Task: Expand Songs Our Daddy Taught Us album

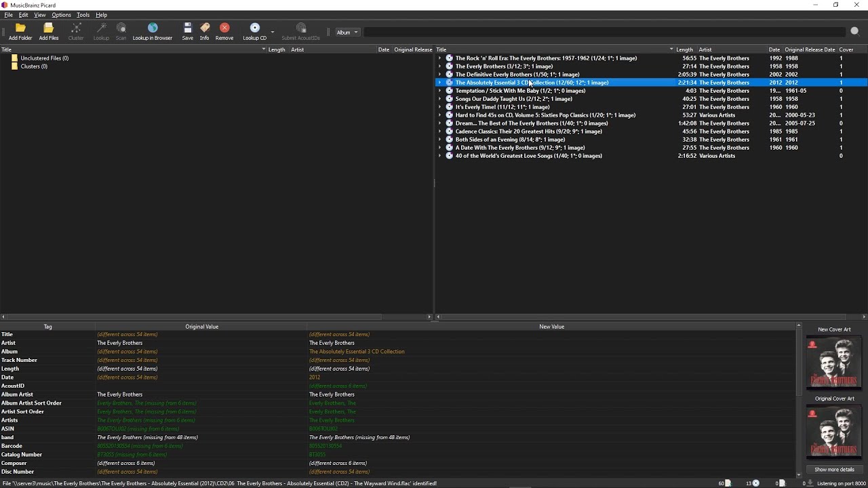Action: coord(439,99)
